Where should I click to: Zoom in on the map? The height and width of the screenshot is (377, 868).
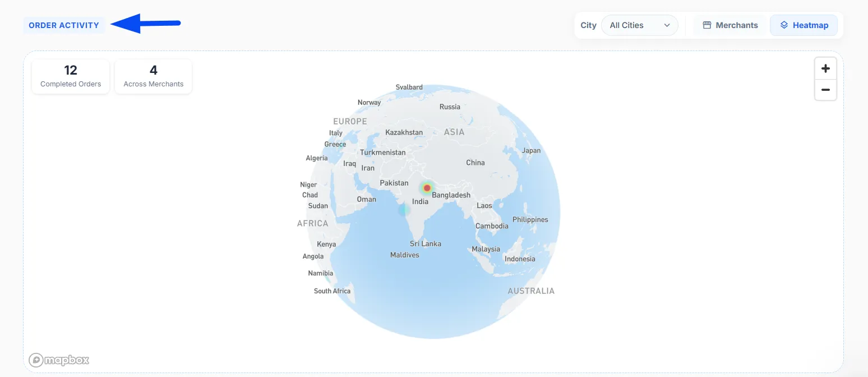(x=825, y=68)
